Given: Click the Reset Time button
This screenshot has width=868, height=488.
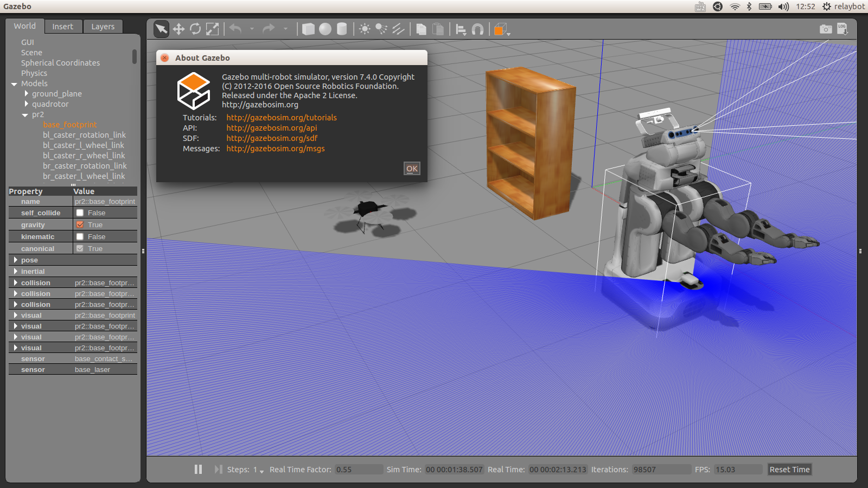Looking at the screenshot, I should 789,470.
